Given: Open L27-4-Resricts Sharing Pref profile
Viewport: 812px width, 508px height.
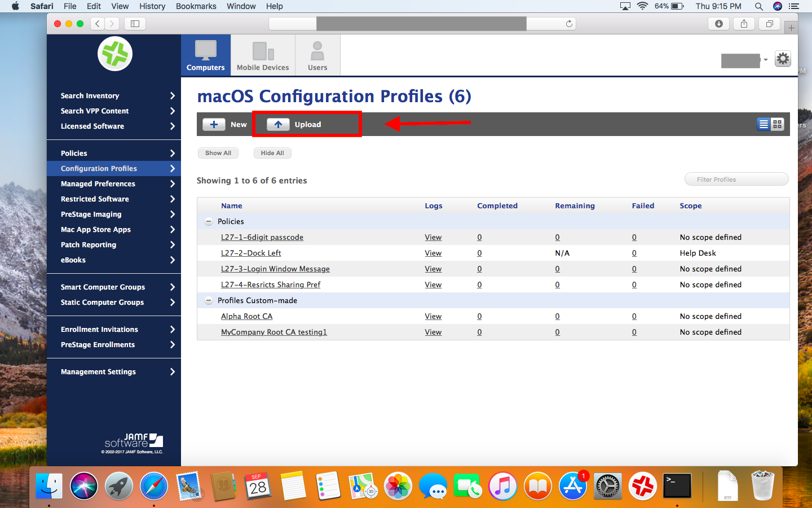Looking at the screenshot, I should [x=271, y=285].
